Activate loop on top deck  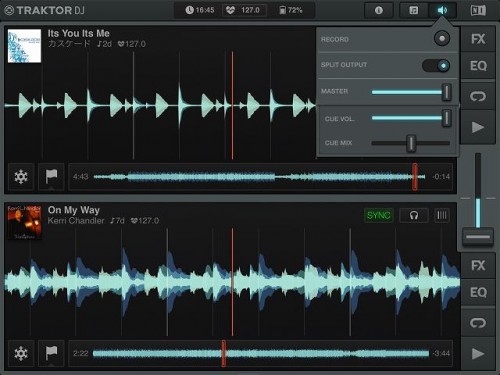[x=478, y=96]
